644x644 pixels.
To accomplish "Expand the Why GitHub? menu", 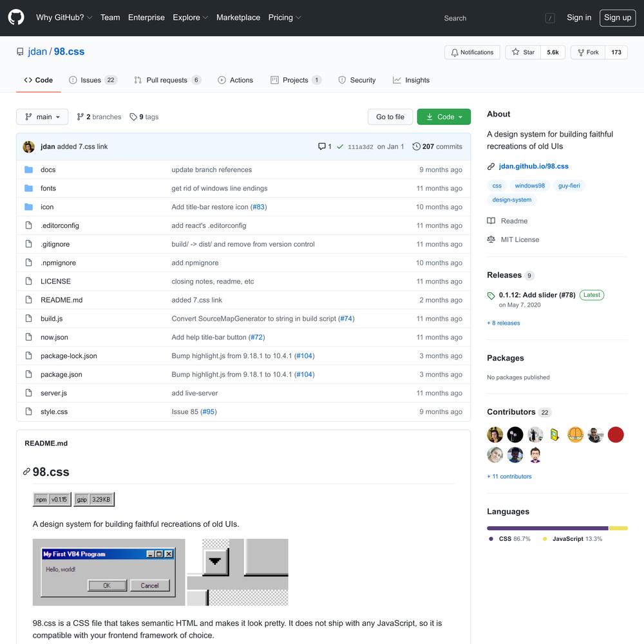I will (64, 17).
